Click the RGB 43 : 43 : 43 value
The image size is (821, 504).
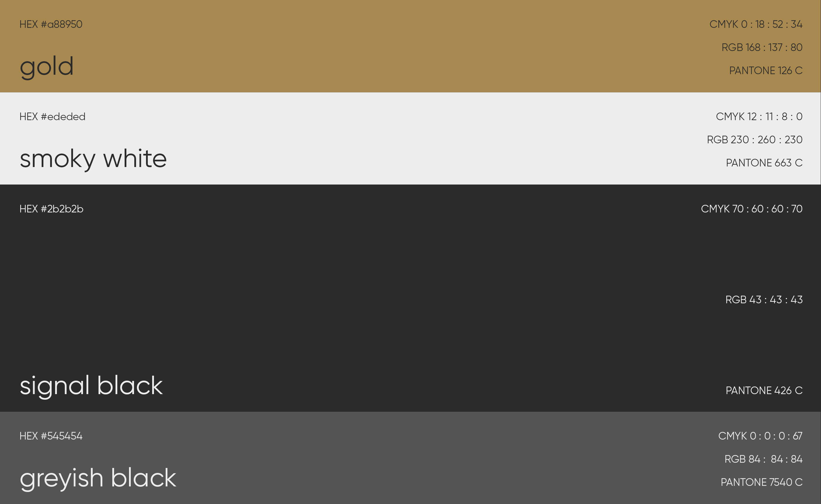click(764, 300)
